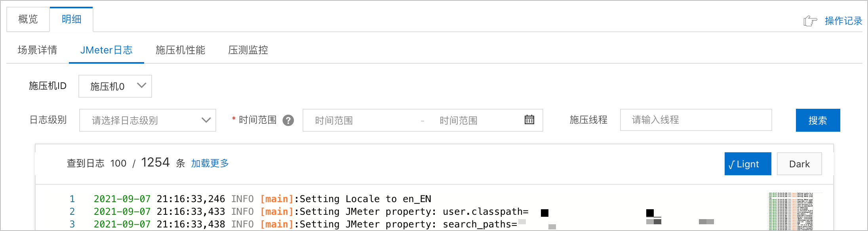Image resolution: width=868 pixels, height=231 pixels.
Task: Click the chevron arrow in 施压机0 selector
Action: pyautogui.click(x=142, y=85)
